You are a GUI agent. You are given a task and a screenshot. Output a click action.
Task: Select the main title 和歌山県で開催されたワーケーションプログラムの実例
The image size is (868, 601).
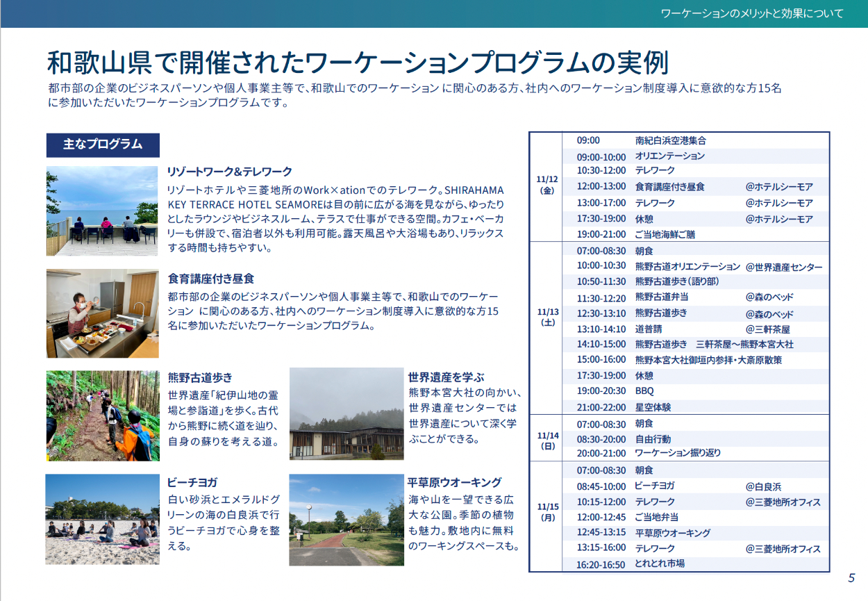358,63
